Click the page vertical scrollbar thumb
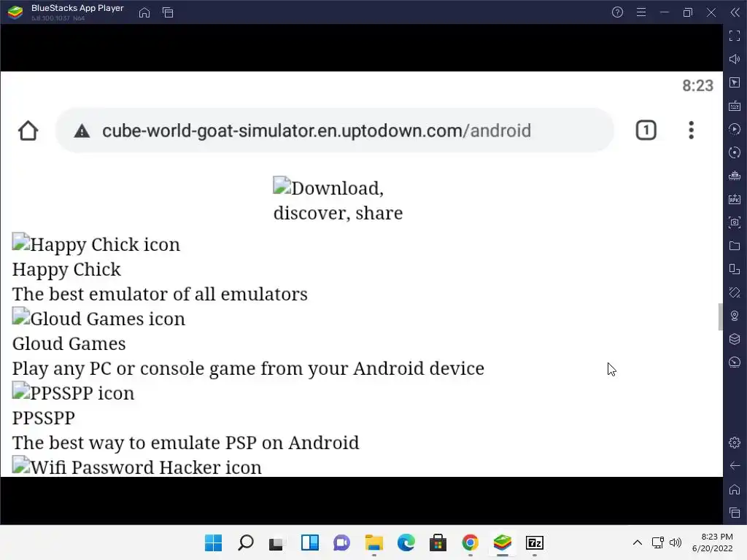Screen dimensions: 747x560 click(x=720, y=316)
